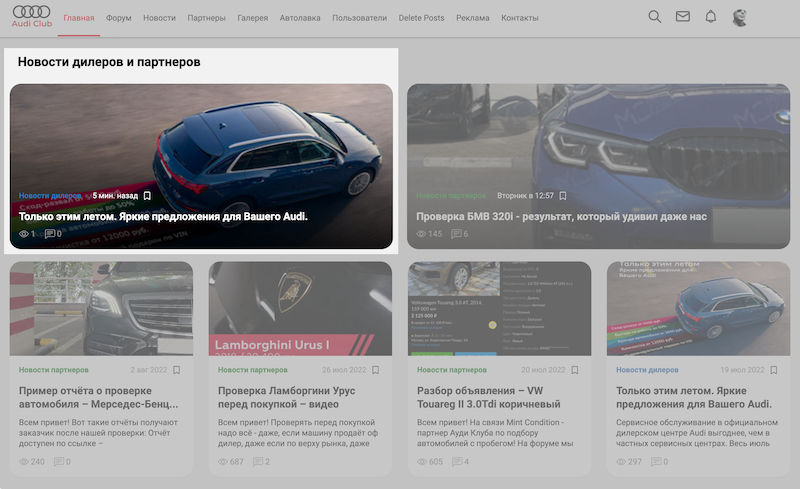Open 'Новости партнеров' category on Mercedes card
The width and height of the screenshot is (800, 489).
[54, 370]
